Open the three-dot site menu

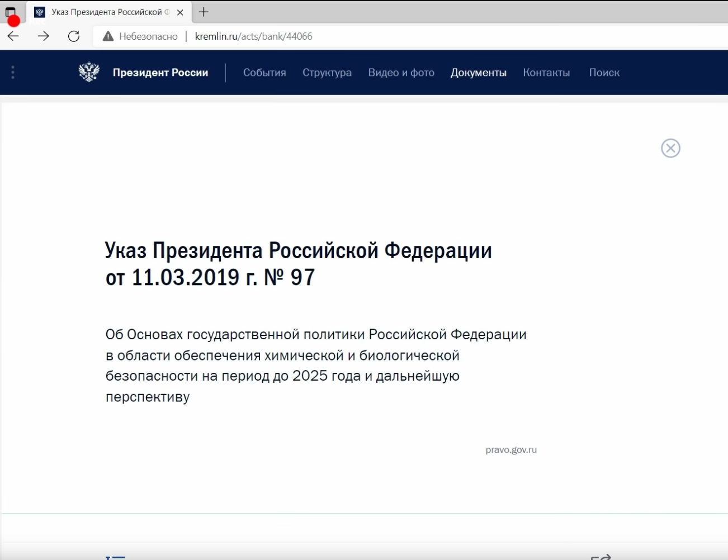coord(13,72)
